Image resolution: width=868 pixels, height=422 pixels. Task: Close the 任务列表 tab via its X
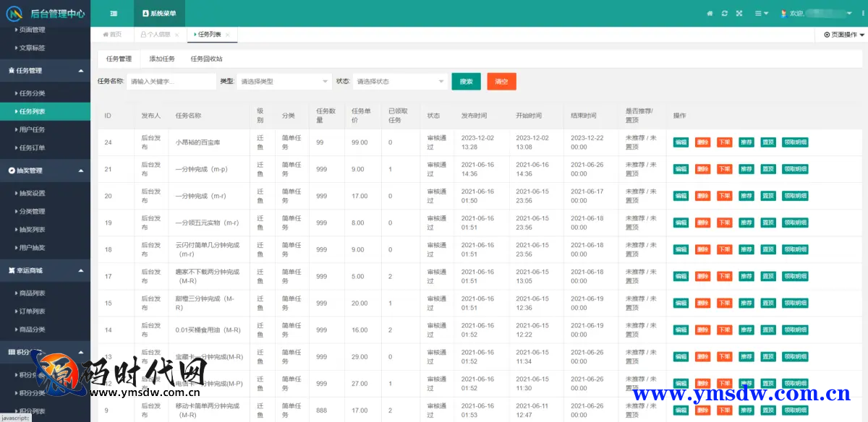[x=227, y=35]
